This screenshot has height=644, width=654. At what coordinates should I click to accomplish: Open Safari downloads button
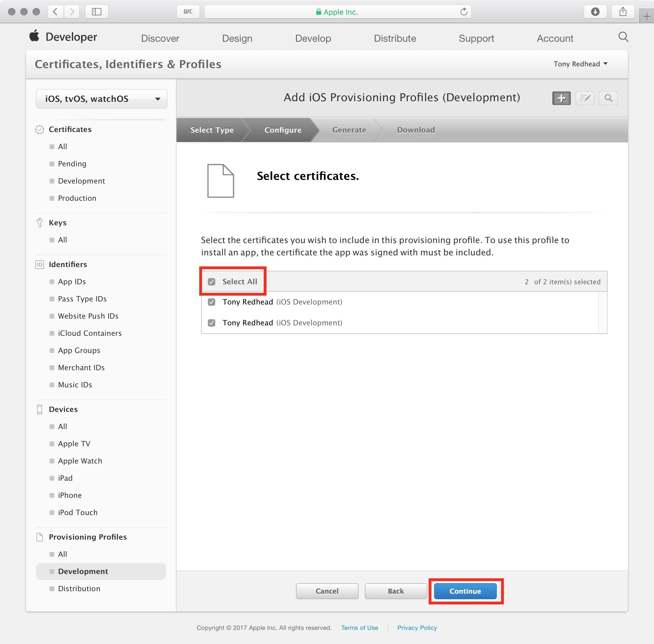tap(595, 12)
